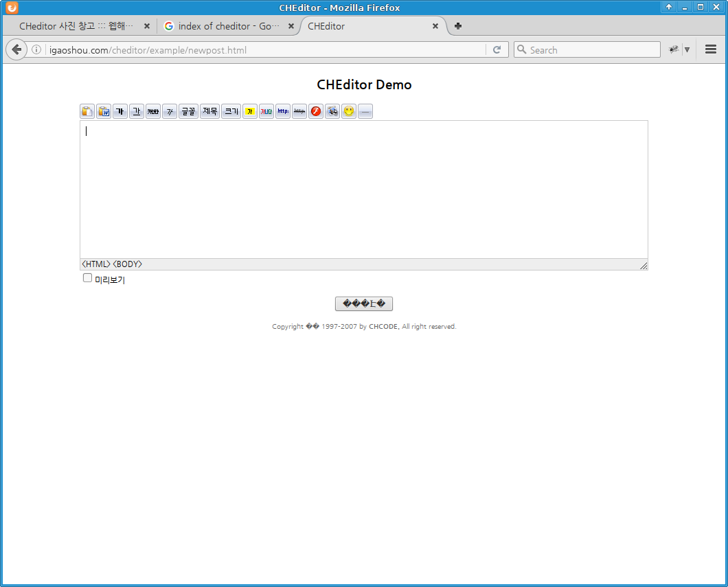
Task: Click inside the editor text area
Action: 364,189
